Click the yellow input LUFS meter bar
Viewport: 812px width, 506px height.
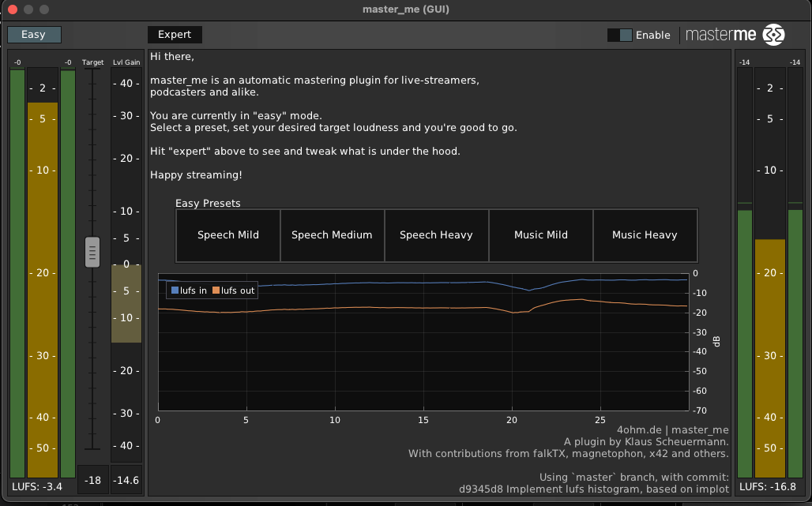[43, 290]
